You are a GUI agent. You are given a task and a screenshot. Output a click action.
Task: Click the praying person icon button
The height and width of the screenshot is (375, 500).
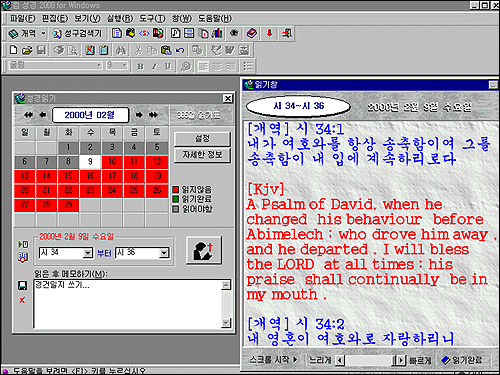point(204,251)
